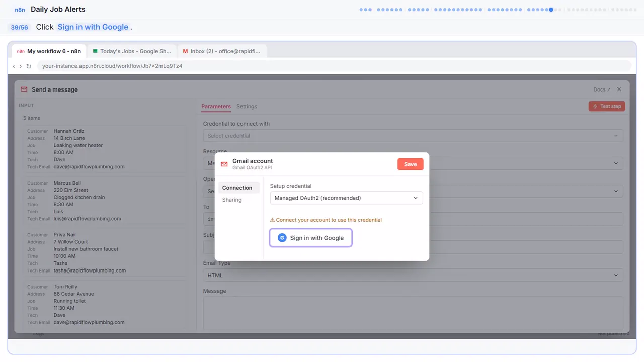Click the 39/56 step counter badge
Screen dimensions: 644x362
click(20, 27)
